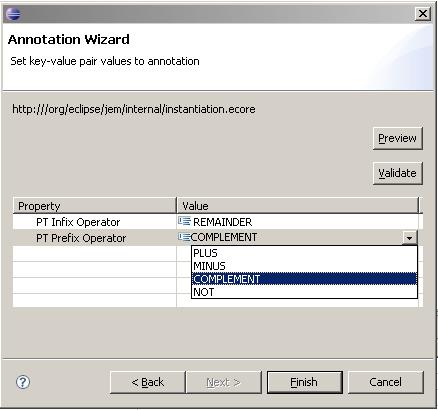Pick NOT from the operator list
The height and width of the screenshot is (410, 438).
coord(304,292)
